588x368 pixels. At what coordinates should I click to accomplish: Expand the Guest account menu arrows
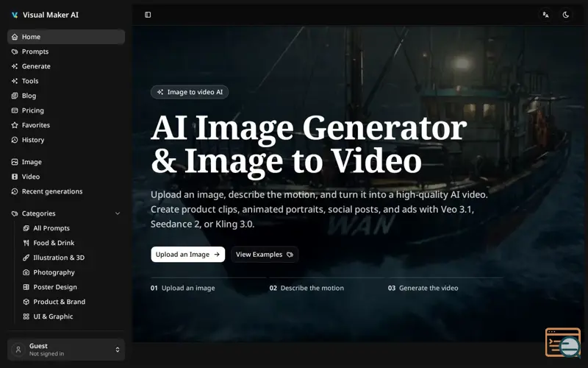click(118, 350)
